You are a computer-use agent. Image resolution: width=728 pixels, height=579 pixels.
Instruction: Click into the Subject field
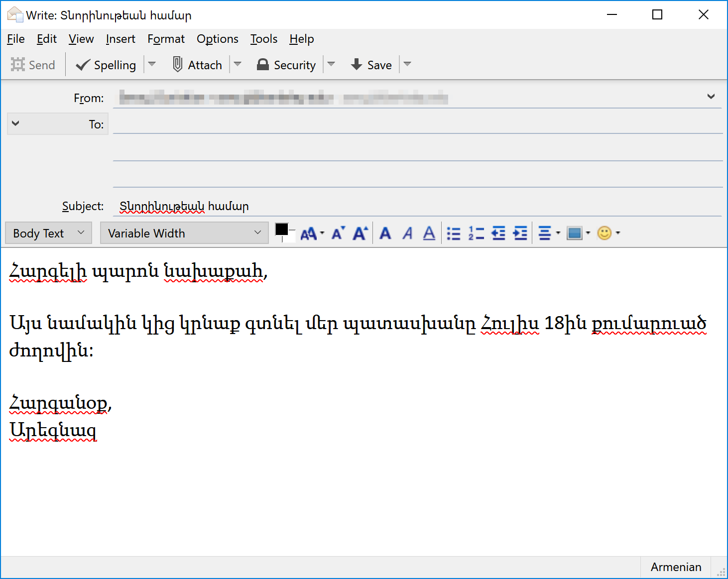tap(418, 206)
